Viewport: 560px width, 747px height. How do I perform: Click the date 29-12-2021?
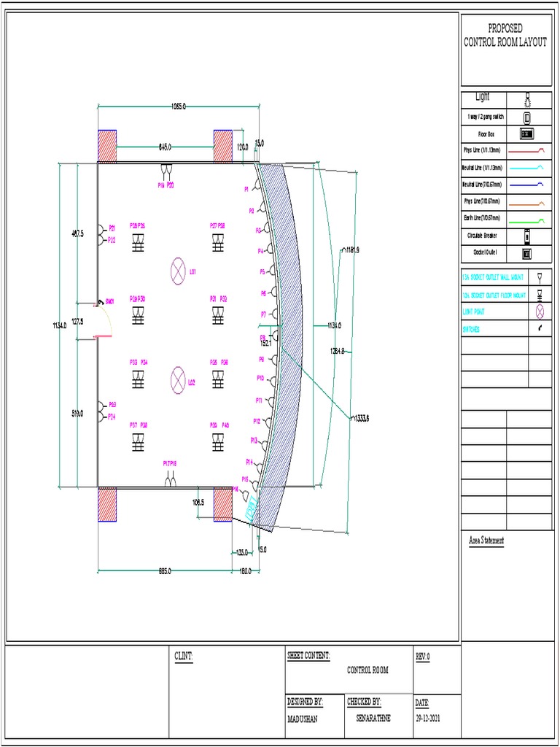pos(428,719)
